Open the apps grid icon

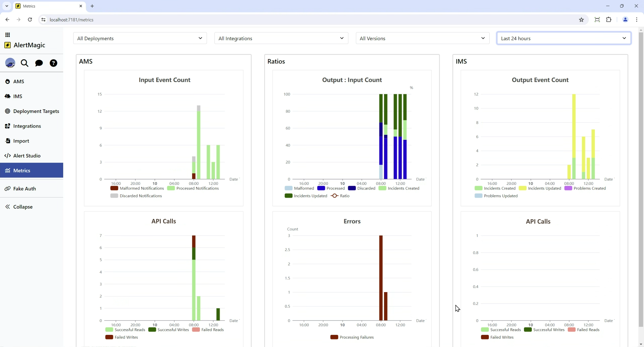(x=8, y=35)
